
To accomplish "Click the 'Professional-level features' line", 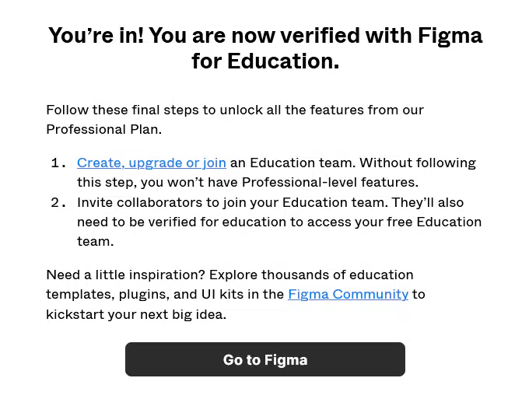I will [247, 183].
